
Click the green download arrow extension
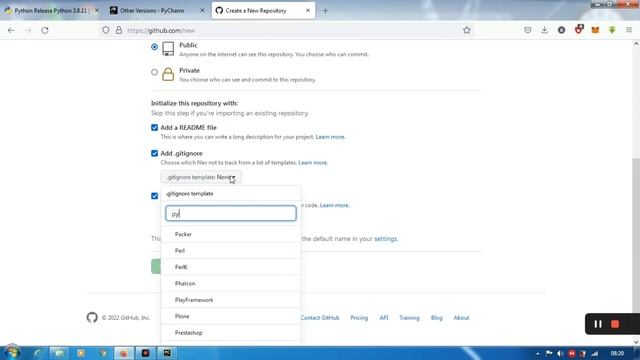[x=612, y=30]
